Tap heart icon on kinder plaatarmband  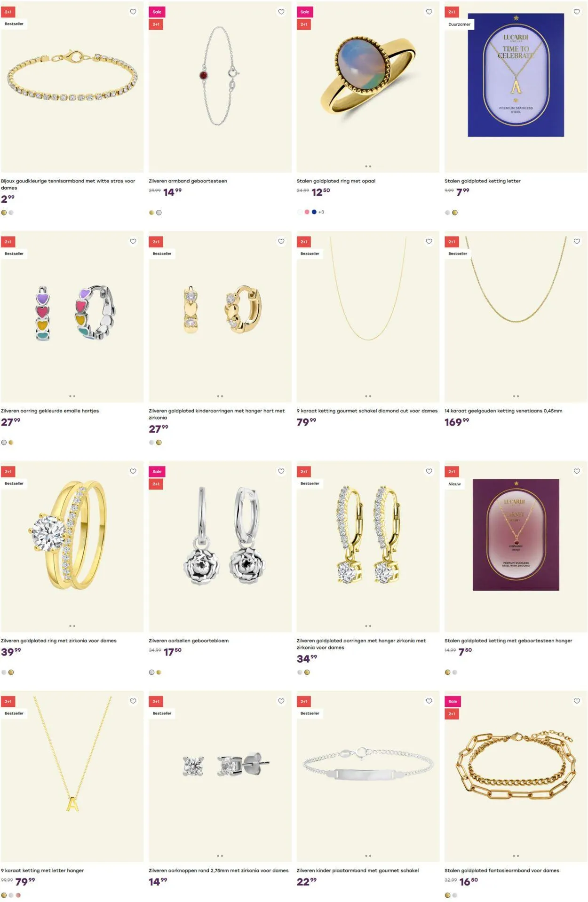click(x=429, y=701)
